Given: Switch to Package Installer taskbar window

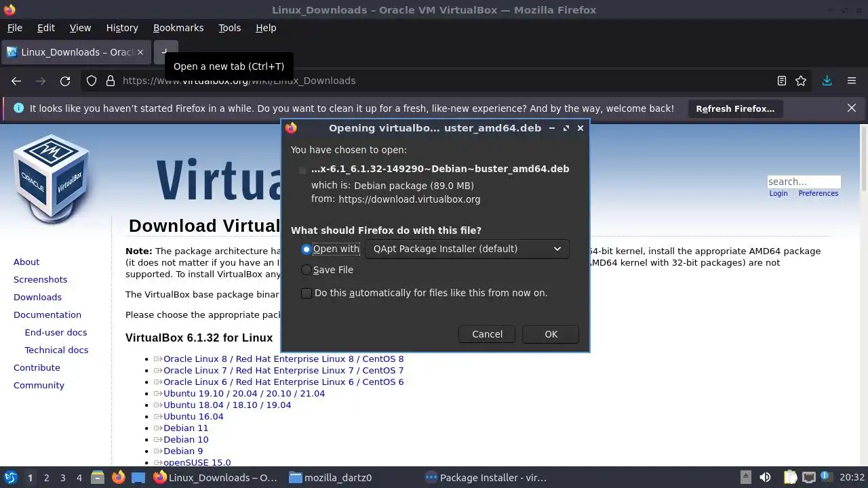Looking at the screenshot, I should pos(486,477).
